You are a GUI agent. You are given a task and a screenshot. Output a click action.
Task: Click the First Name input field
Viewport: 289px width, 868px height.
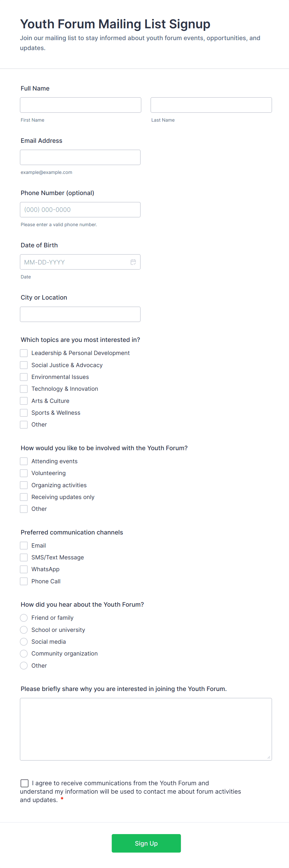pos(80,105)
